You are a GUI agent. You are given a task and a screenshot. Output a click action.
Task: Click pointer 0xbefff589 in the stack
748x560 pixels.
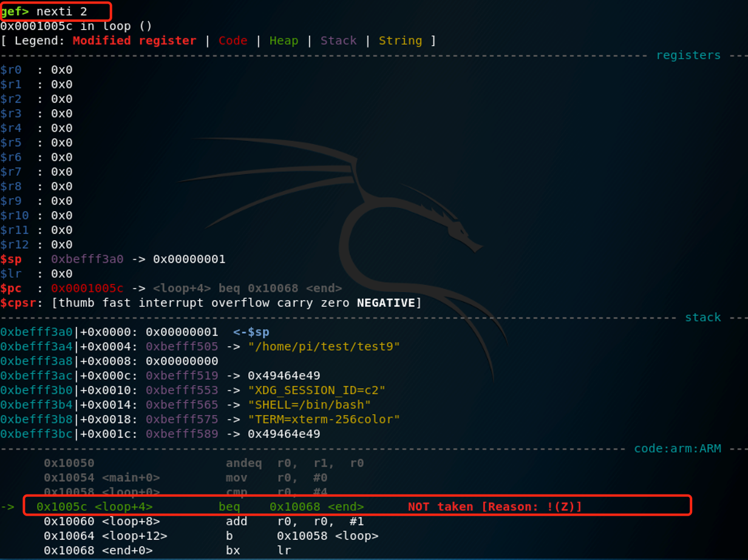[x=182, y=434]
